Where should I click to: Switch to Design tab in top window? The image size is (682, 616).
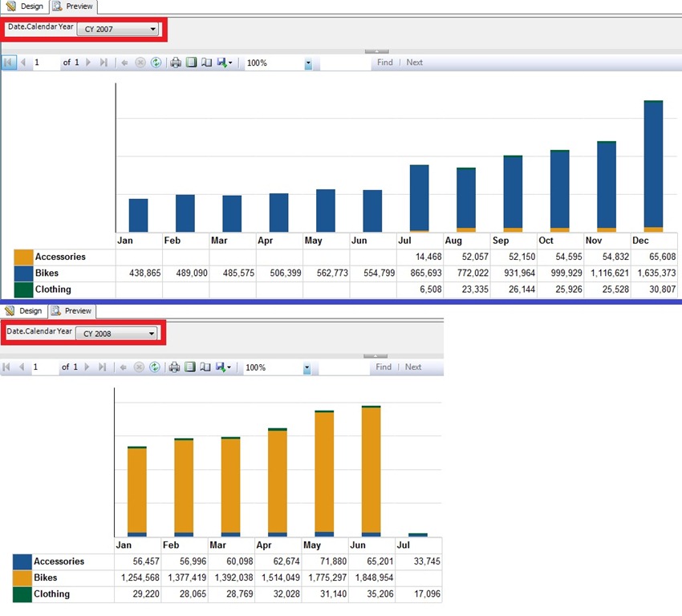click(25, 6)
